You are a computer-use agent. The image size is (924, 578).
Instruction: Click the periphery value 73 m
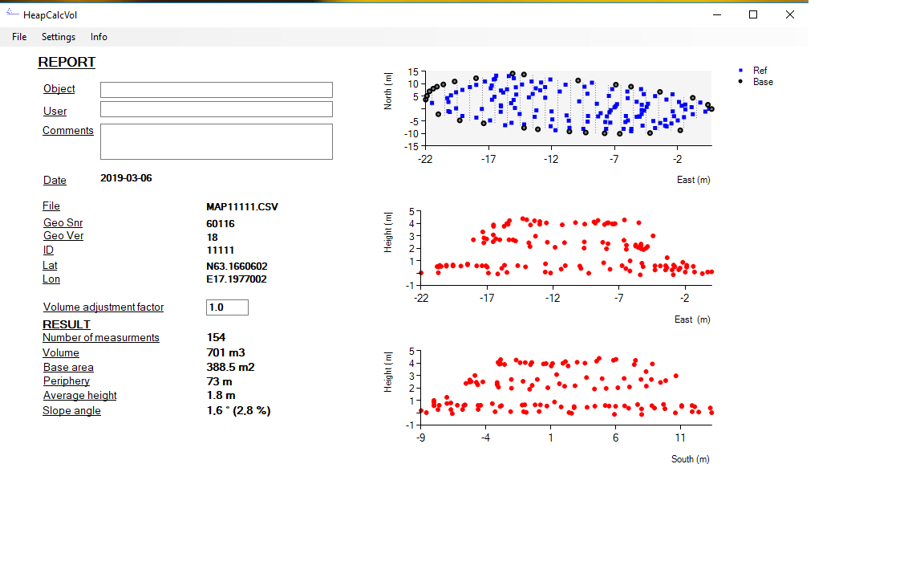(219, 381)
